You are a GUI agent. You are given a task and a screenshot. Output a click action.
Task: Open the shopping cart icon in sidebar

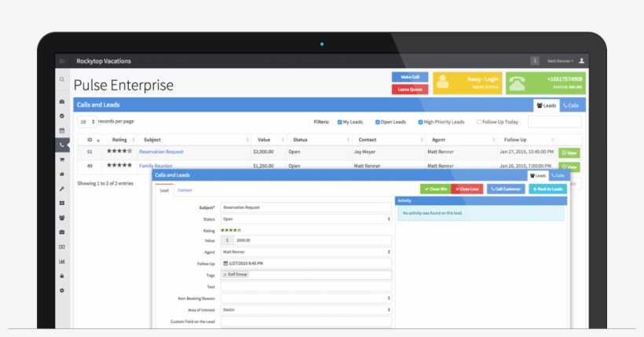pyautogui.click(x=62, y=159)
